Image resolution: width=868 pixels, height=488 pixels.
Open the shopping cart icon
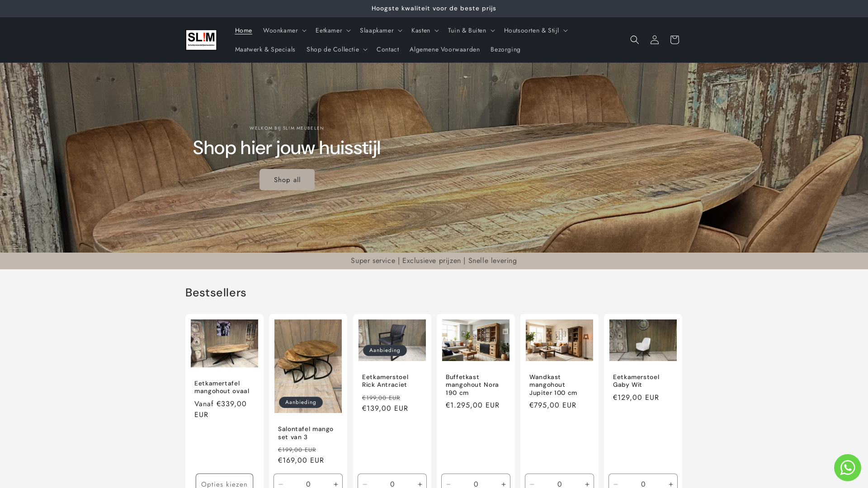(x=674, y=40)
